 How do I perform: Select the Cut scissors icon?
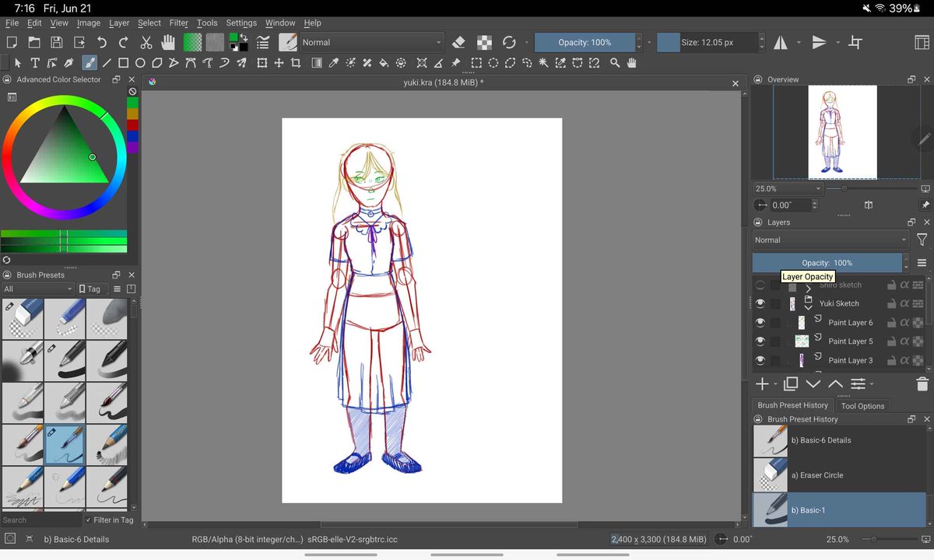[146, 43]
